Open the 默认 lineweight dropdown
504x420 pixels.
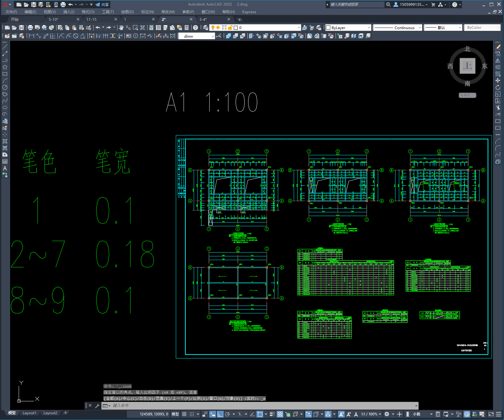coord(460,28)
